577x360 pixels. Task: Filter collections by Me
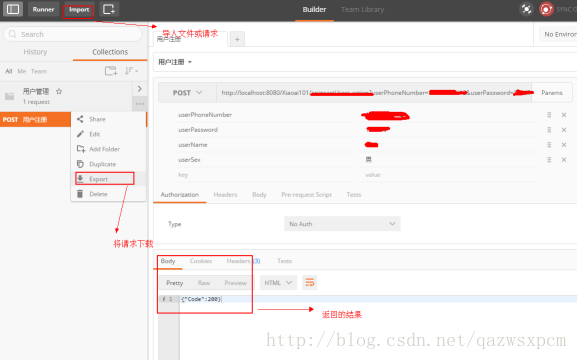pos(22,71)
